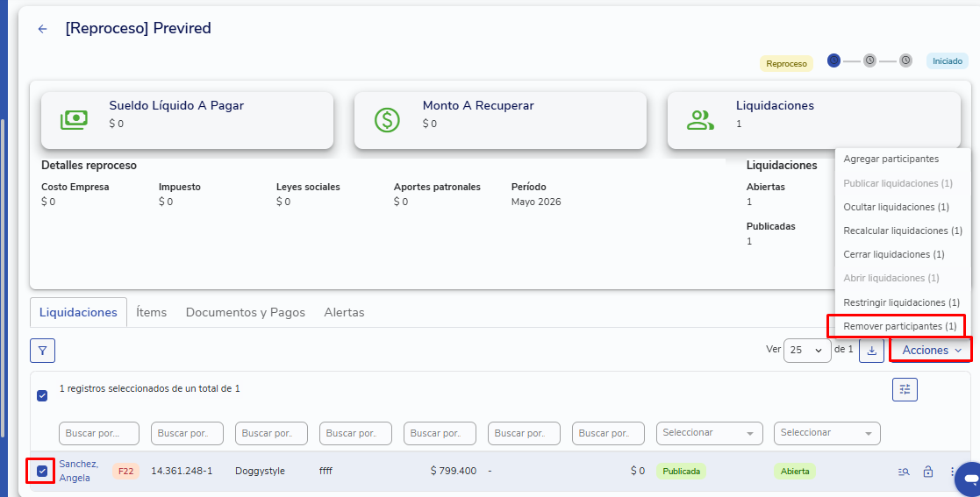Switch to the Liquidaciones tab
The height and width of the screenshot is (497, 980).
click(78, 312)
